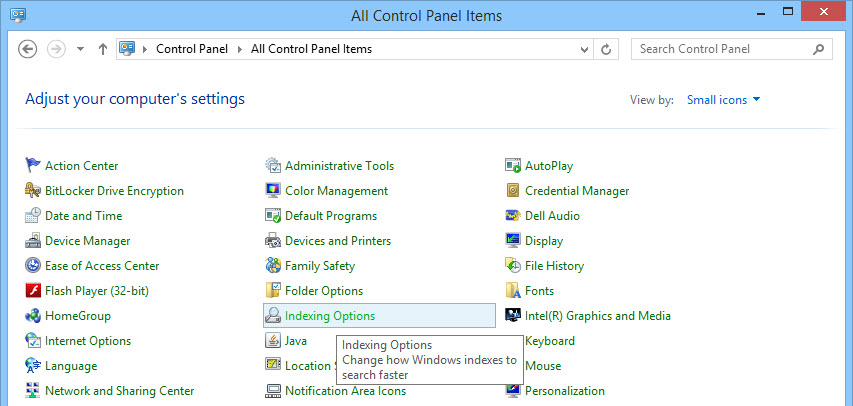Viewport: 853px width, 406px height.
Task: Click the Devices and Printers icon
Action: pyautogui.click(x=273, y=241)
